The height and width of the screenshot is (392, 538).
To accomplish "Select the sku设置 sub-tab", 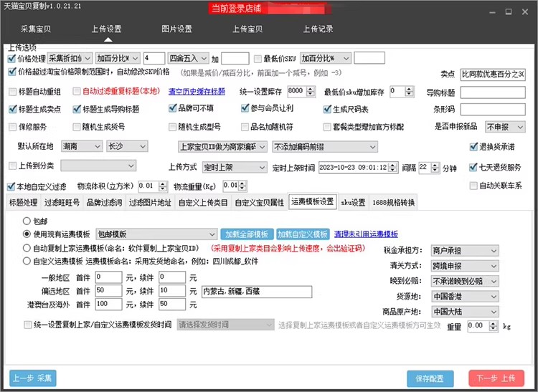I will pos(353,203).
